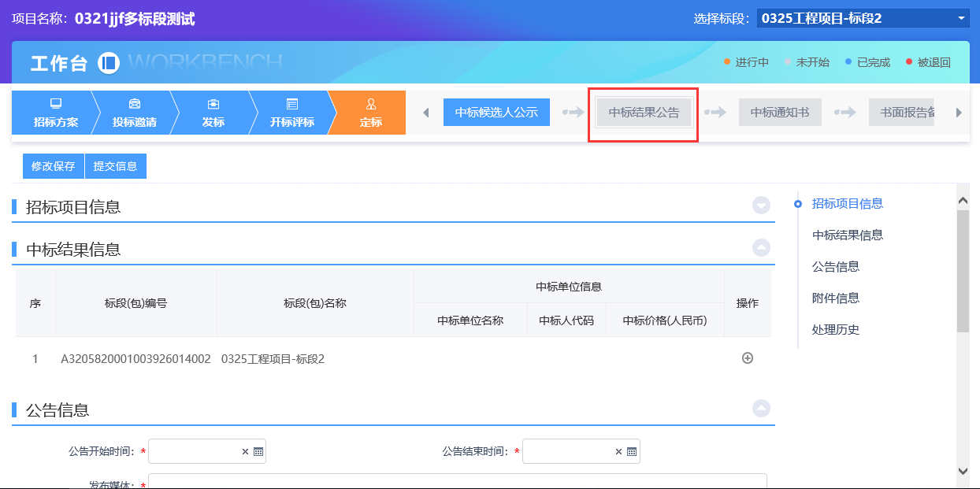Screen dimensions: 980x489
Task: Collapse the 公告信息 section
Action: click(x=760, y=409)
